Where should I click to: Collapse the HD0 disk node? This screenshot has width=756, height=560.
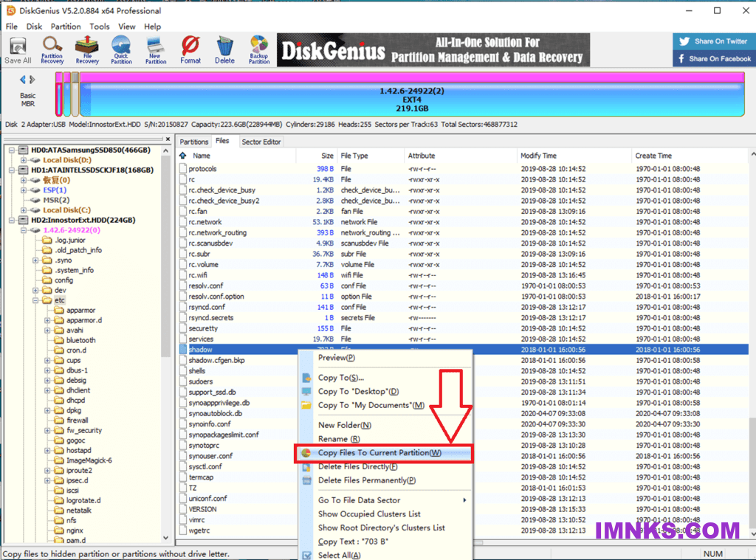click(12, 150)
